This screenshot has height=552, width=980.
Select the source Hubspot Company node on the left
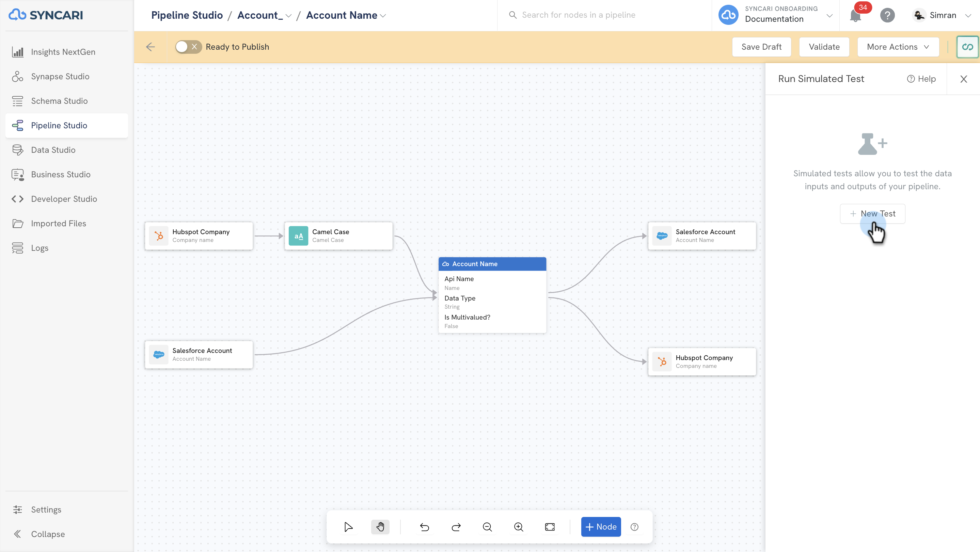pos(199,236)
